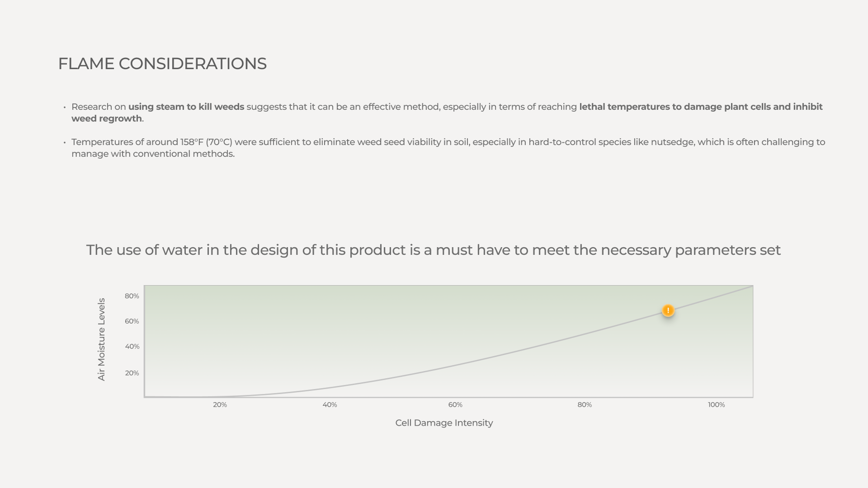Click the 60% tick on the vertical axis
868x488 pixels.
tap(132, 321)
